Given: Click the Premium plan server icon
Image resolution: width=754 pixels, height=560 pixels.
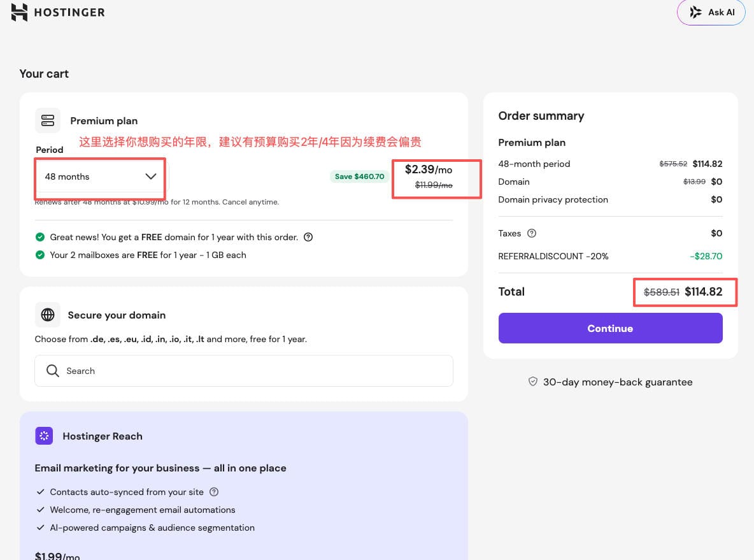Looking at the screenshot, I should 48,120.
